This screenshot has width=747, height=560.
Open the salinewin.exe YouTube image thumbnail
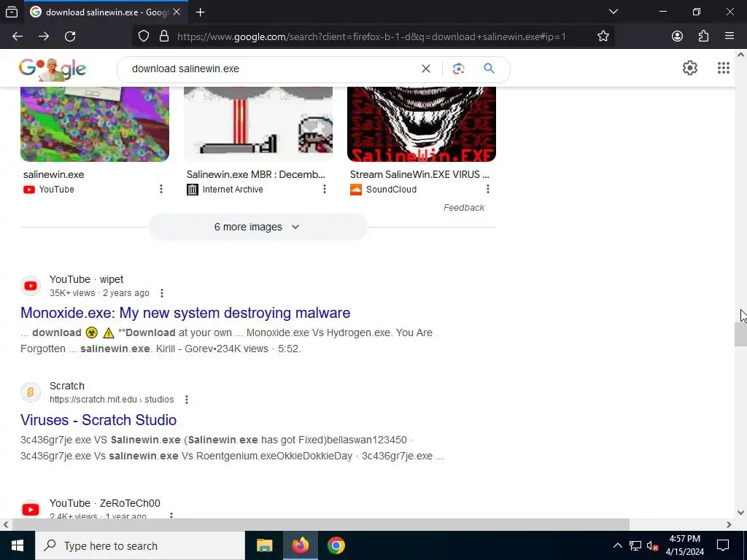pyautogui.click(x=95, y=124)
